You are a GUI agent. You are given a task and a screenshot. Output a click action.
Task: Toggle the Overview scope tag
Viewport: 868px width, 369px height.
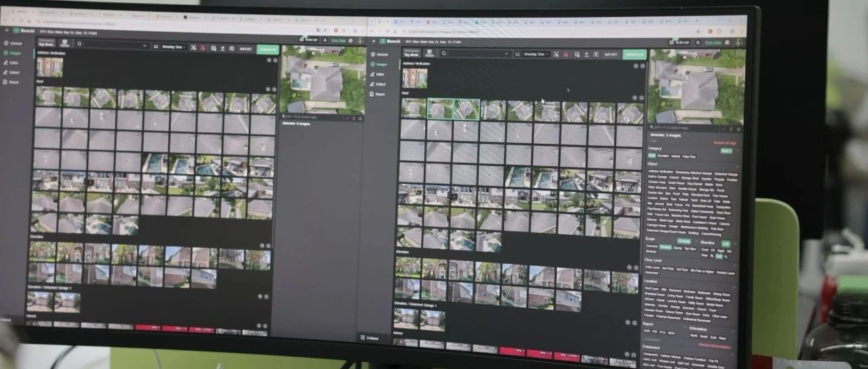click(652, 247)
